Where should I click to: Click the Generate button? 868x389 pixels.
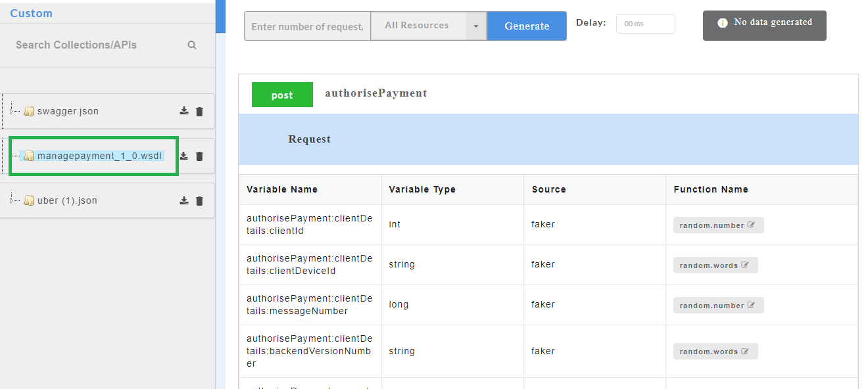[x=527, y=26]
